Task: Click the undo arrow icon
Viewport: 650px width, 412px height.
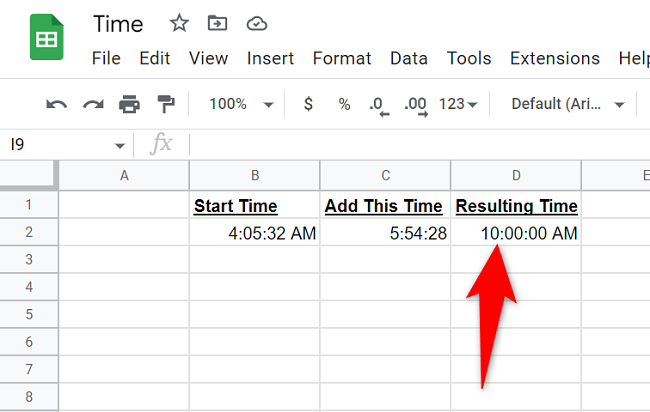Action: 56,104
